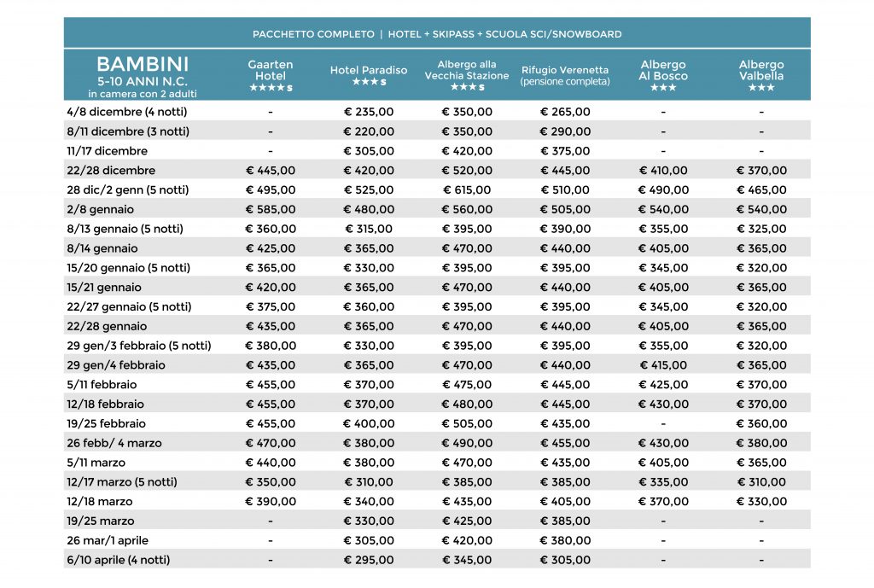Viewport: 874px width, 588px height.
Task: Click the '8/11 dicembre (3 notti)' row label
Action: click(x=128, y=131)
